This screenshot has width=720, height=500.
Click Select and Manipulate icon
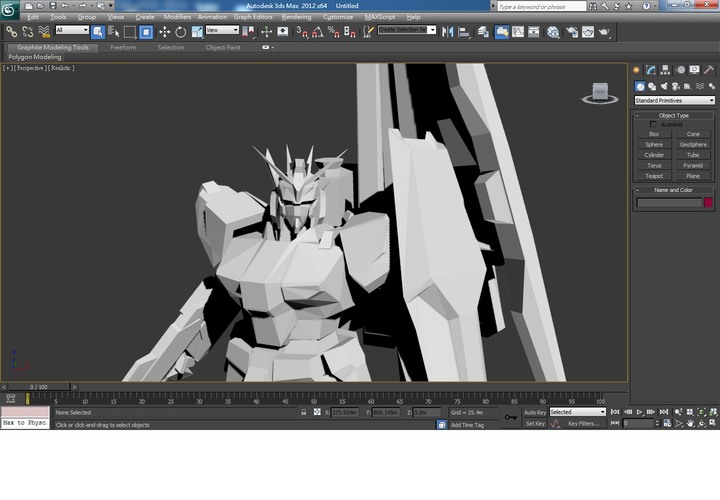(266, 32)
